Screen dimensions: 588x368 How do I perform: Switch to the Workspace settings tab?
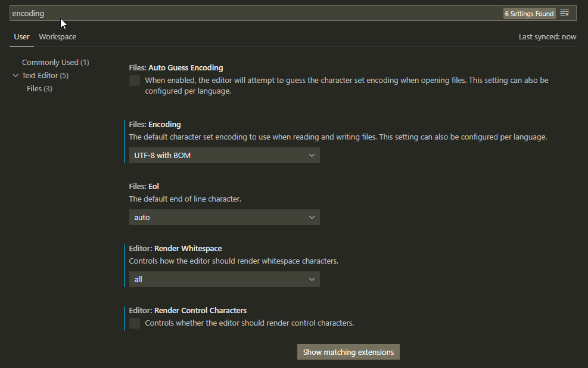click(57, 37)
